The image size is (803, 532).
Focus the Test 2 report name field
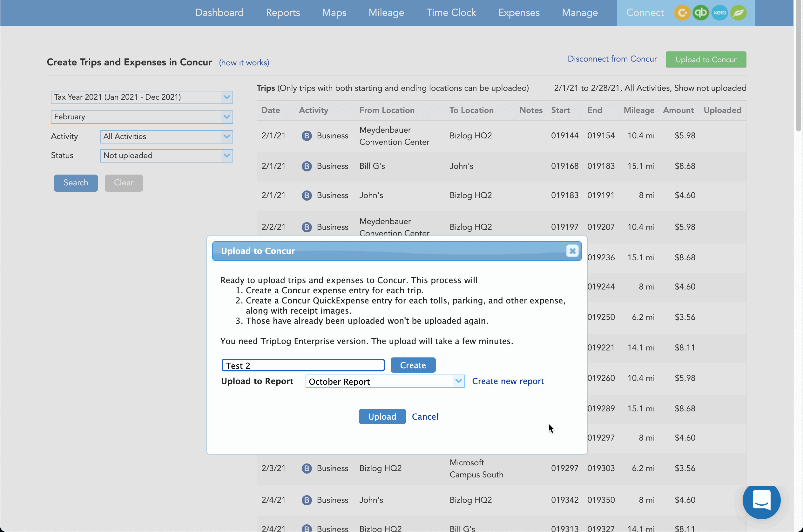pyautogui.click(x=303, y=365)
